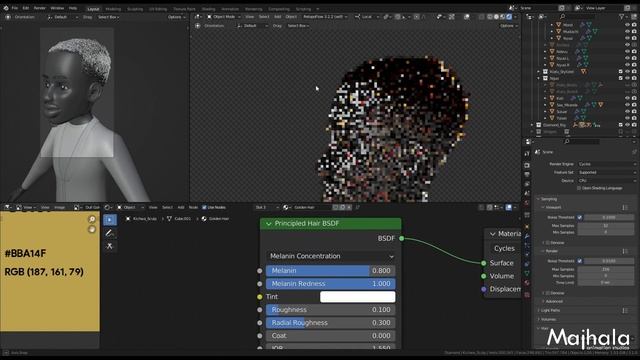Click the white Tint color swatch
Screen dimensions: 640x360
pos(358,297)
